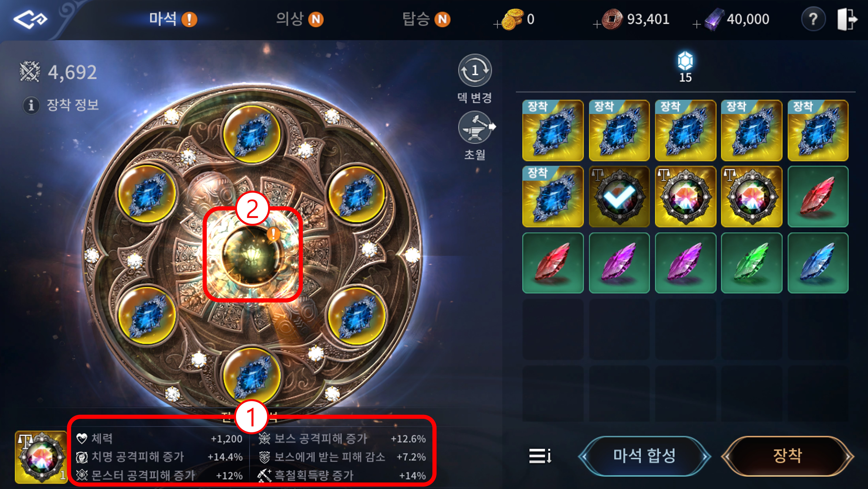Tap the back arrow icon
Image resolution: width=868 pixels, height=489 pixels.
click(30, 19)
